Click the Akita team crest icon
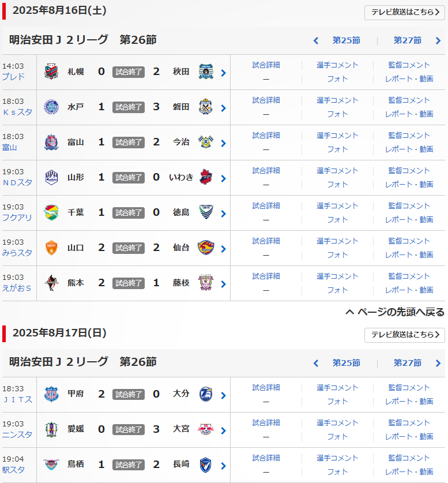448x483 pixels. click(x=206, y=72)
